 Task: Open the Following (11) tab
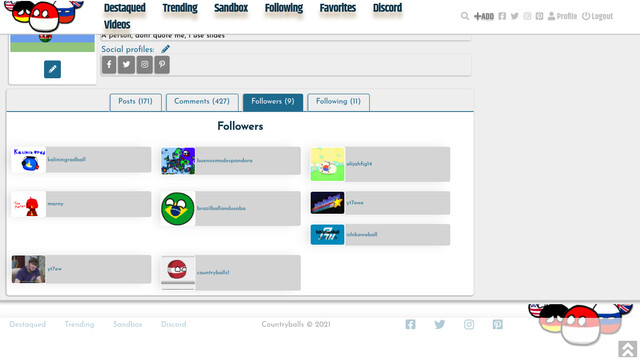(x=338, y=102)
